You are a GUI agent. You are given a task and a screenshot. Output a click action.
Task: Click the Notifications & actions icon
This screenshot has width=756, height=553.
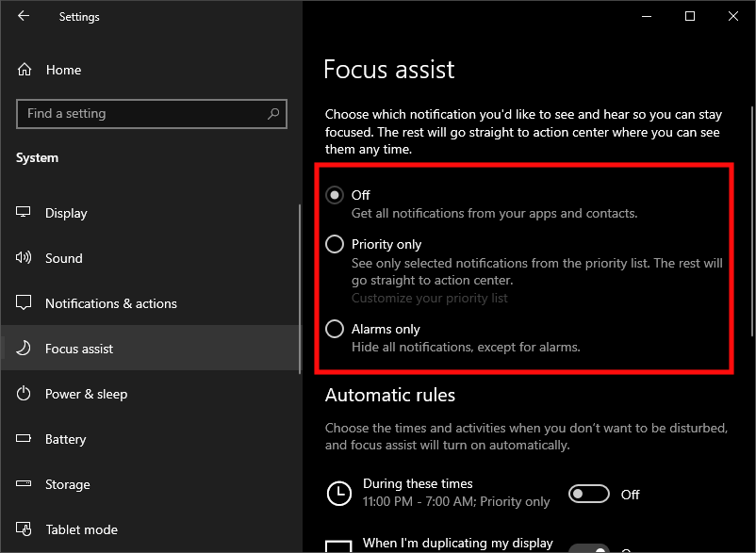(x=25, y=303)
